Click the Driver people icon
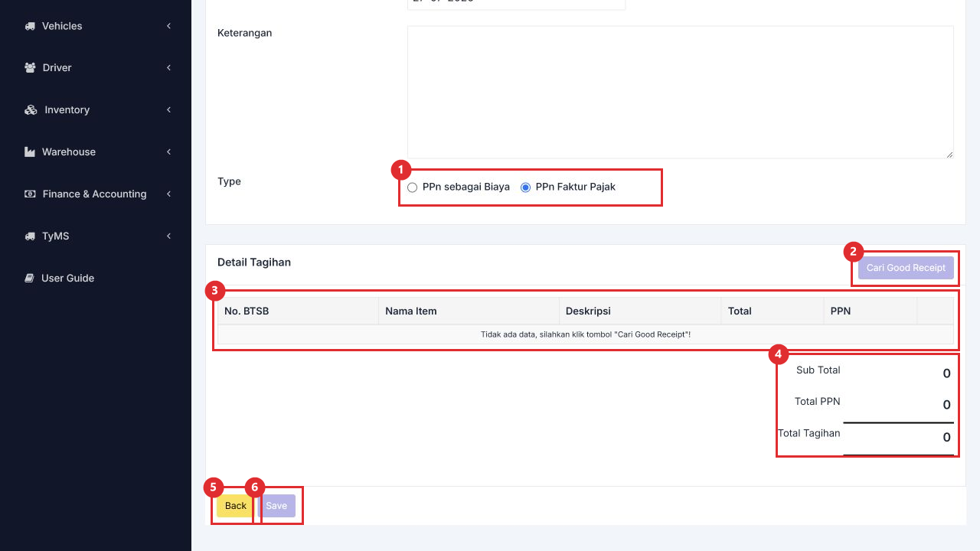Image resolution: width=980 pixels, height=551 pixels. click(30, 68)
